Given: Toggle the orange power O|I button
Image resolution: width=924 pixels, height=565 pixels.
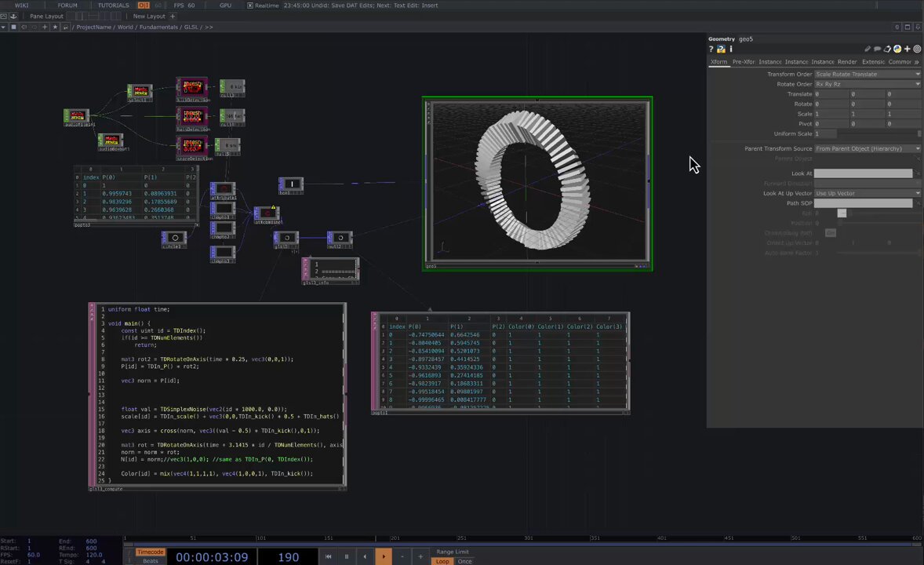Looking at the screenshot, I should tap(144, 5).
